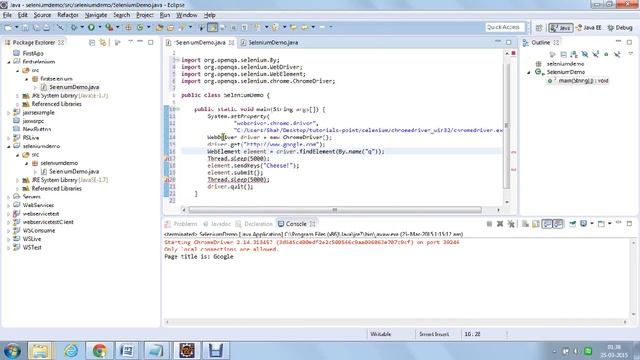
Task: Open the Window menu
Action: [x=187, y=15]
